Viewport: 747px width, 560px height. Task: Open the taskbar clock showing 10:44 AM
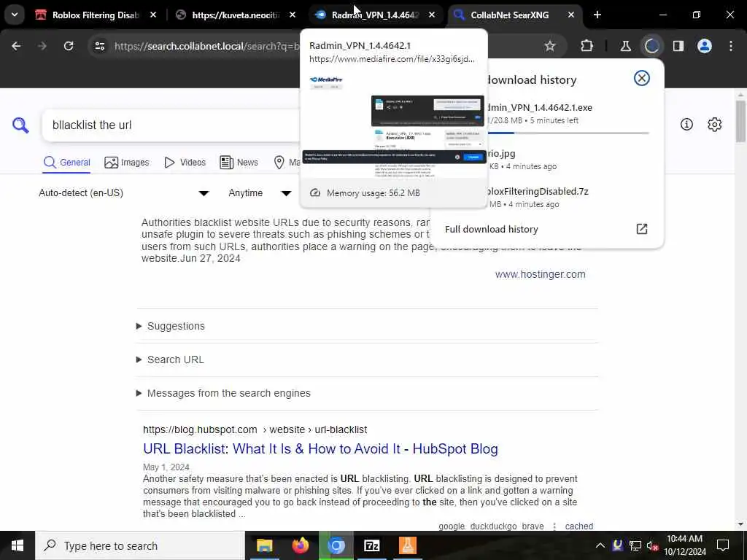(685, 545)
